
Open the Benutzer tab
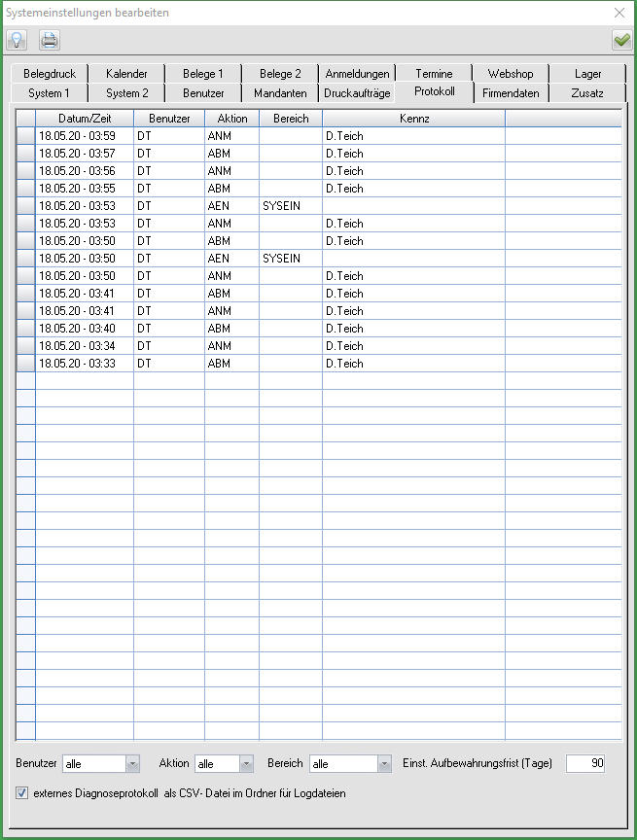click(203, 92)
